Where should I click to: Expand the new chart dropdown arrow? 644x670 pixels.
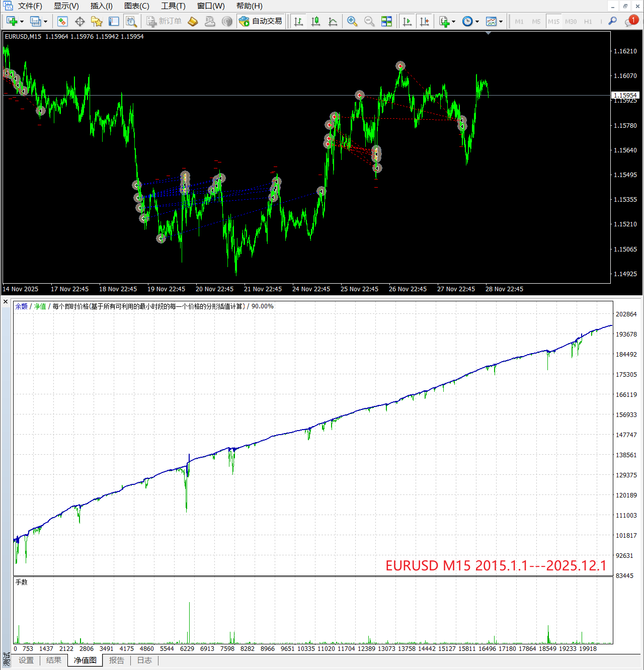click(x=22, y=22)
